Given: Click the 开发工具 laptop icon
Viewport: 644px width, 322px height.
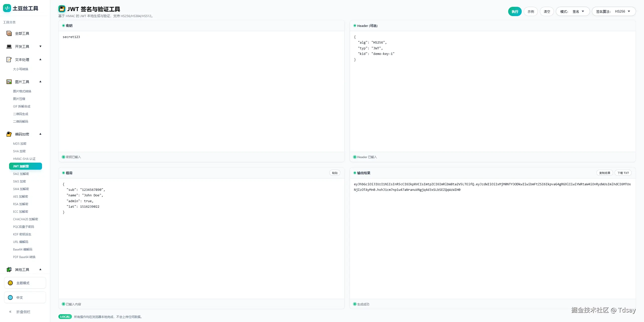Looking at the screenshot, I should point(9,47).
